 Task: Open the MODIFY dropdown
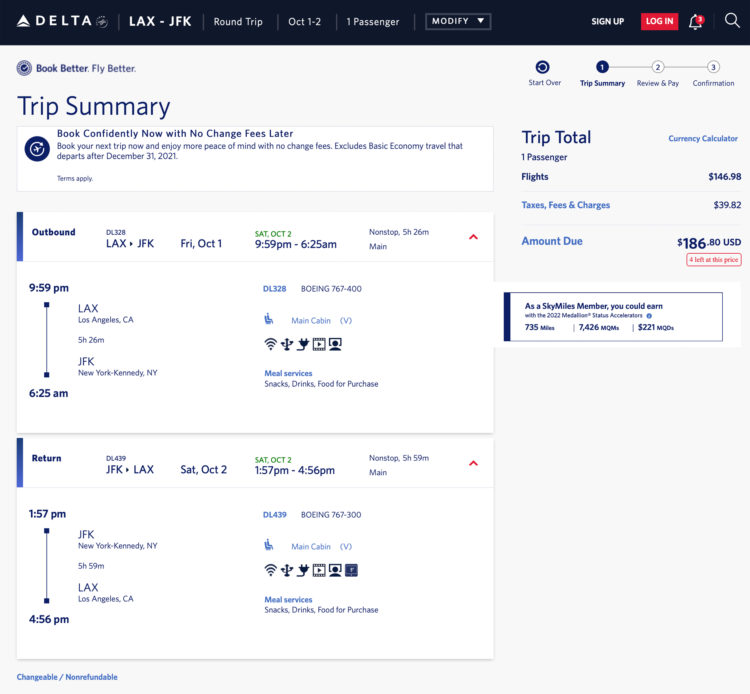click(x=458, y=21)
